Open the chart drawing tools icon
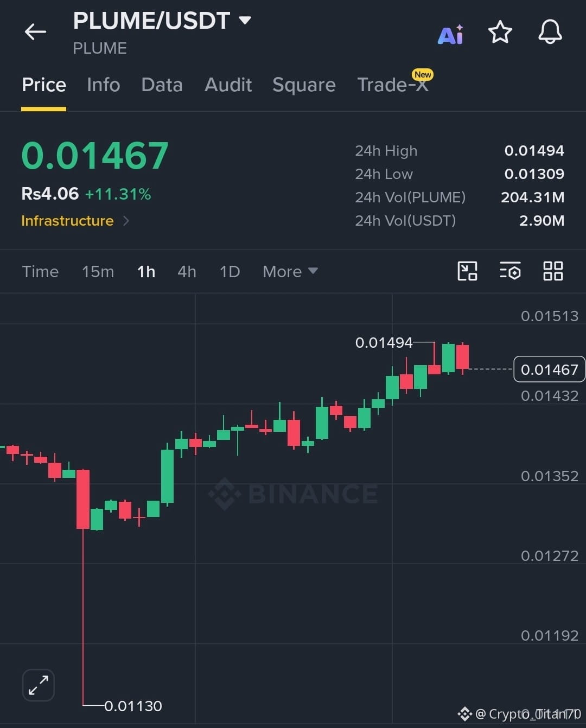Viewport: 586px width, 728px height. point(467,271)
